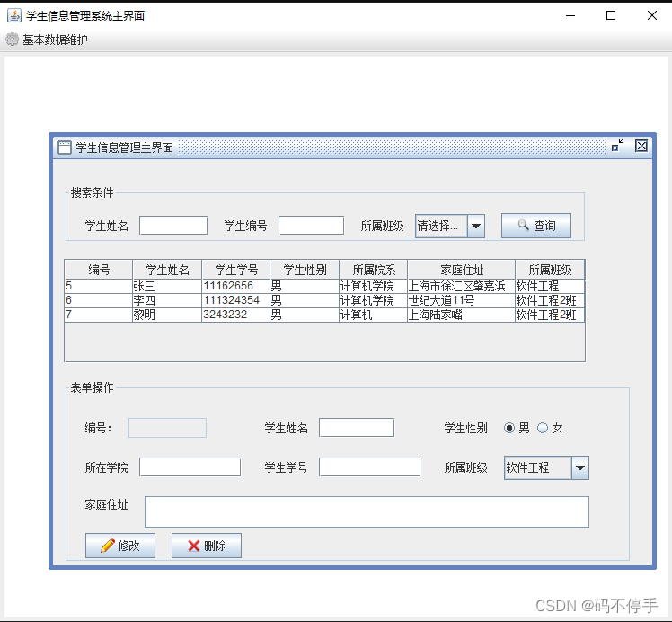Minimize the main application window
The image size is (672, 622).
(x=570, y=16)
